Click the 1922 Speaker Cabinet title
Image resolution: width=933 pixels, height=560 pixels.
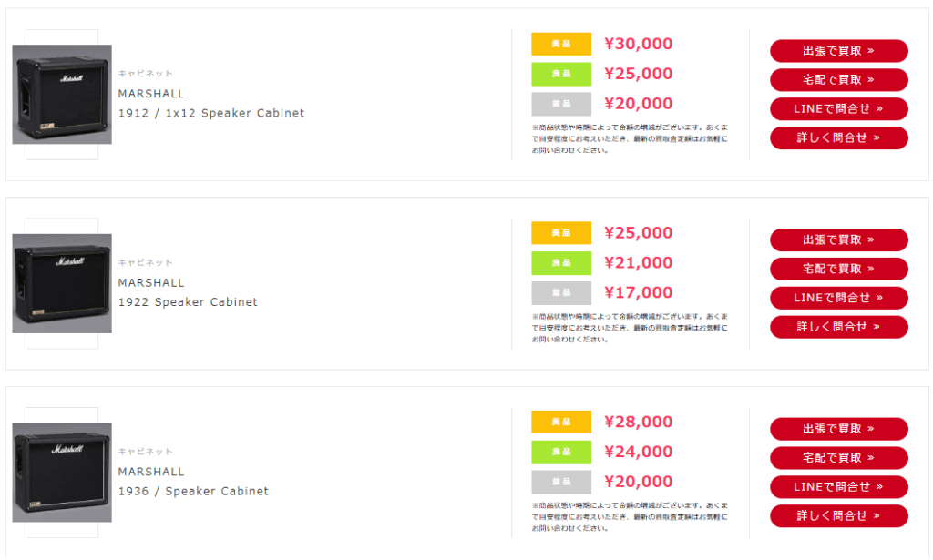(x=188, y=302)
